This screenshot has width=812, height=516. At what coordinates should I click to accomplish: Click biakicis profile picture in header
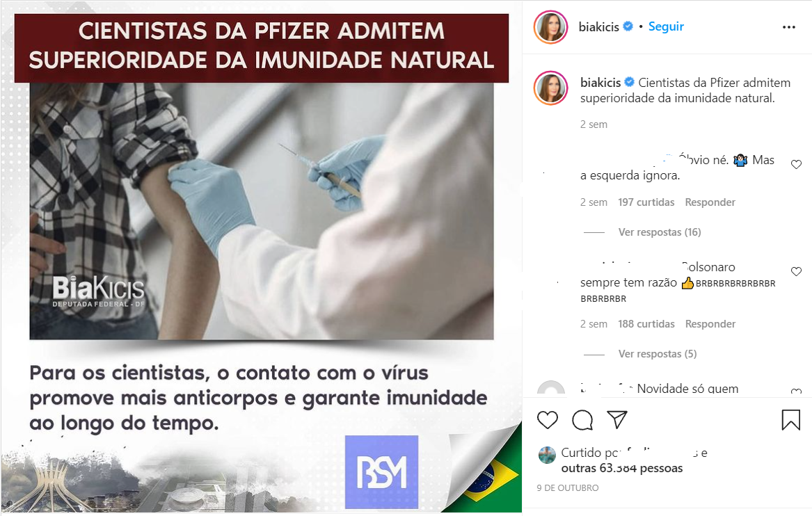(x=551, y=27)
